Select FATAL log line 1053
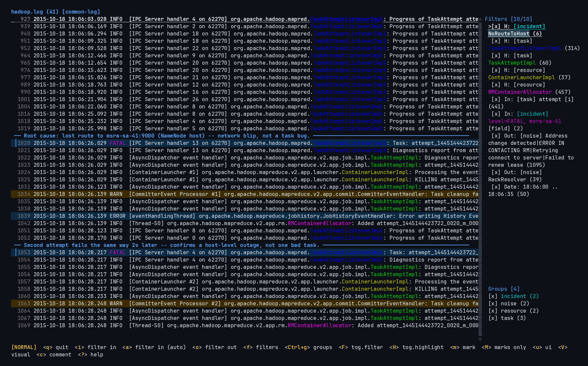Viewport: 588px width, 366px height. pyautogui.click(x=245, y=253)
